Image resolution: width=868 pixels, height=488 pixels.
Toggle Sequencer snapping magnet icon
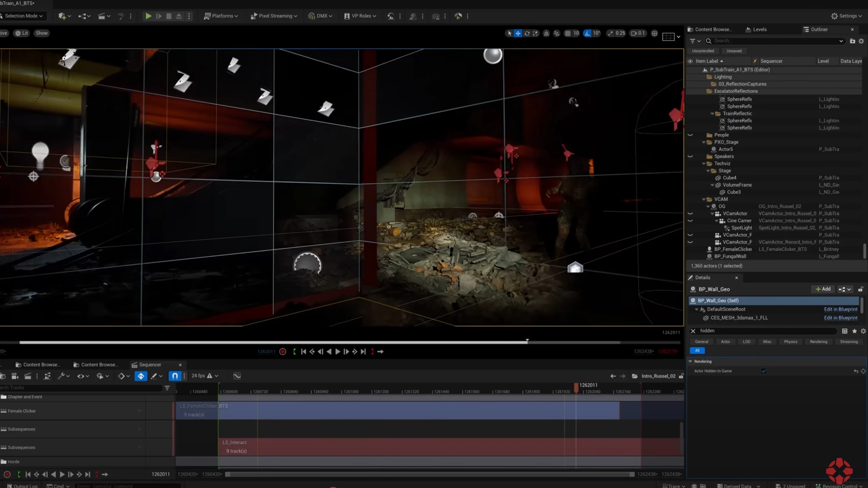coord(175,376)
